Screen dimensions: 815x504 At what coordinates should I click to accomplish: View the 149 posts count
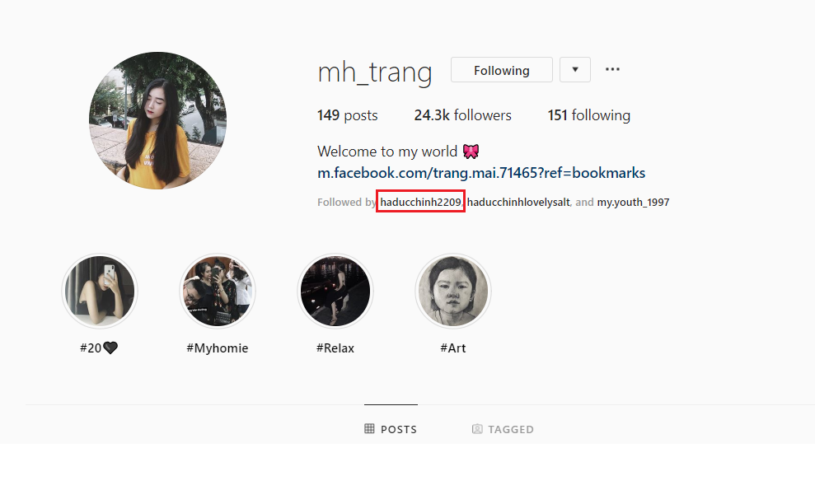pyautogui.click(x=347, y=115)
